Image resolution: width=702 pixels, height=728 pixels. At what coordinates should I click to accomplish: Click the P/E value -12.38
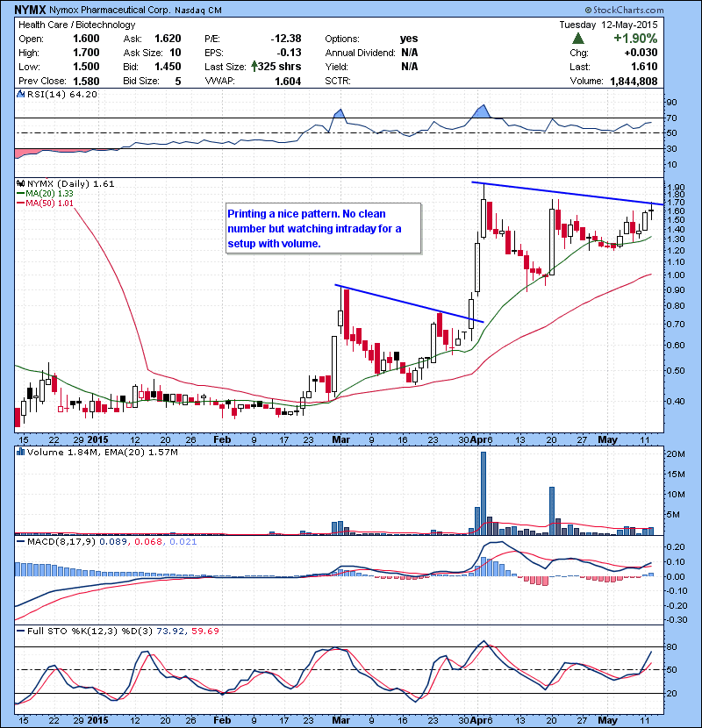pyautogui.click(x=286, y=39)
